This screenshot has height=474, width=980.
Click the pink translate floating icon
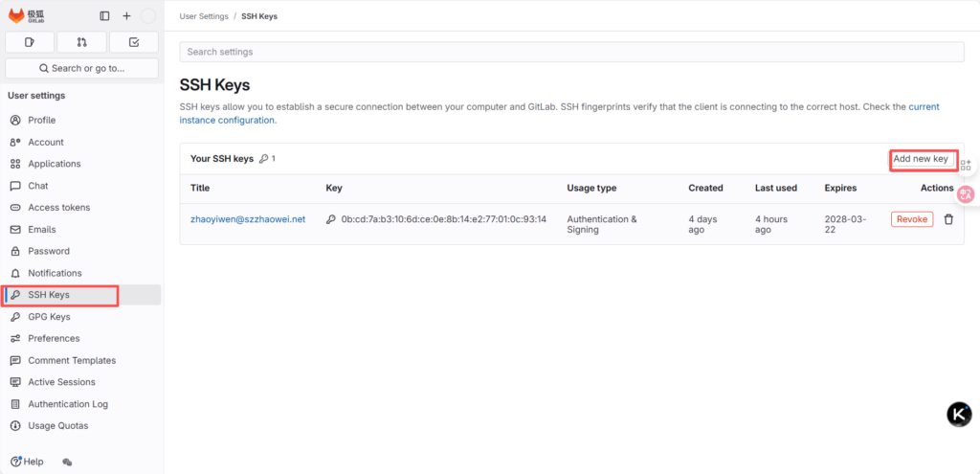coord(966,193)
